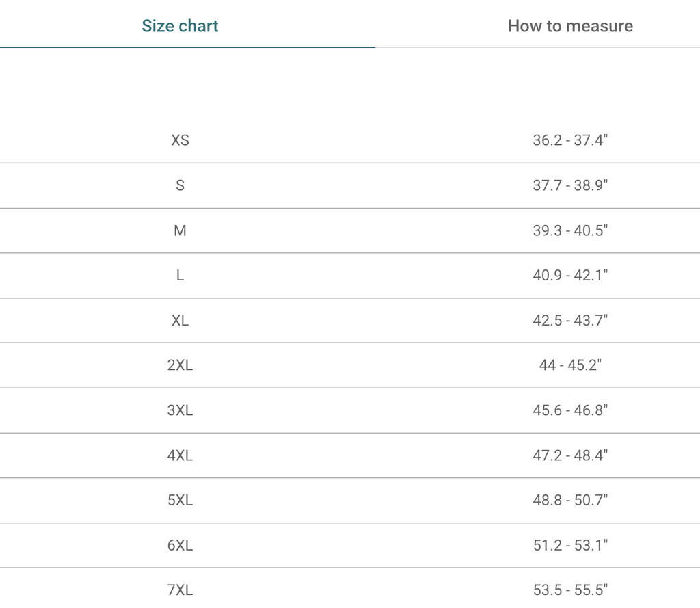This screenshot has width=700, height=608.
Task: Click the 36.2 - 37.4" measurement
Action: click(x=570, y=140)
